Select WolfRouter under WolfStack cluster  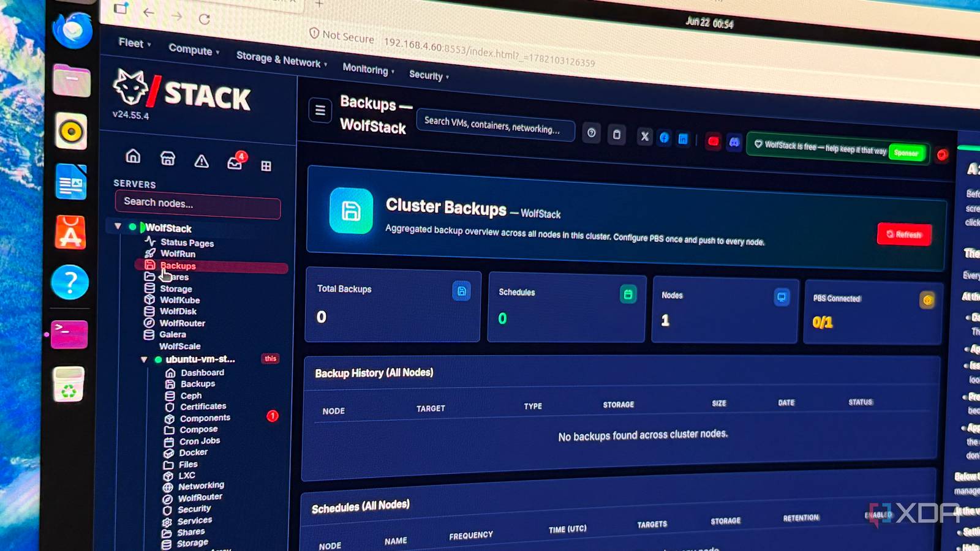tap(182, 323)
